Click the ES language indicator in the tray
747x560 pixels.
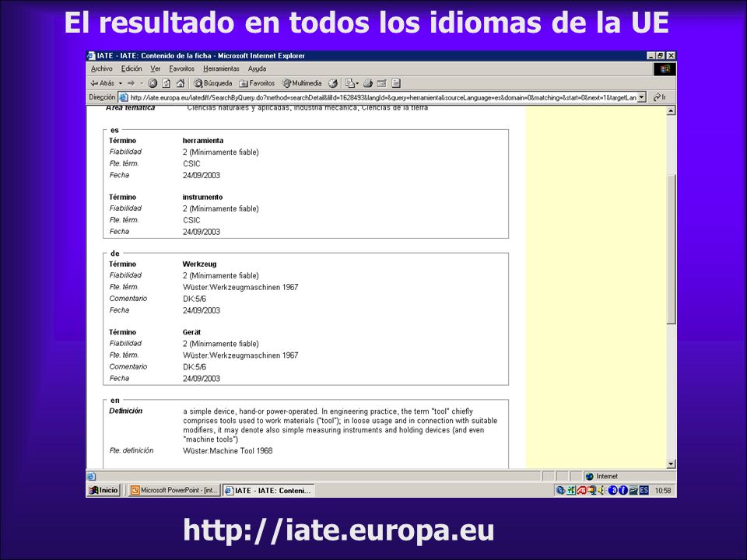(x=644, y=490)
